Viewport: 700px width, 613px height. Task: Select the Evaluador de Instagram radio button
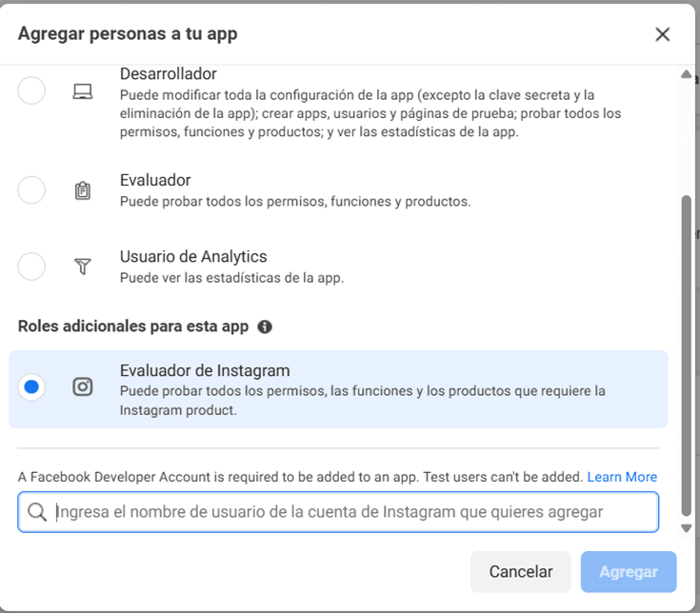[31, 386]
